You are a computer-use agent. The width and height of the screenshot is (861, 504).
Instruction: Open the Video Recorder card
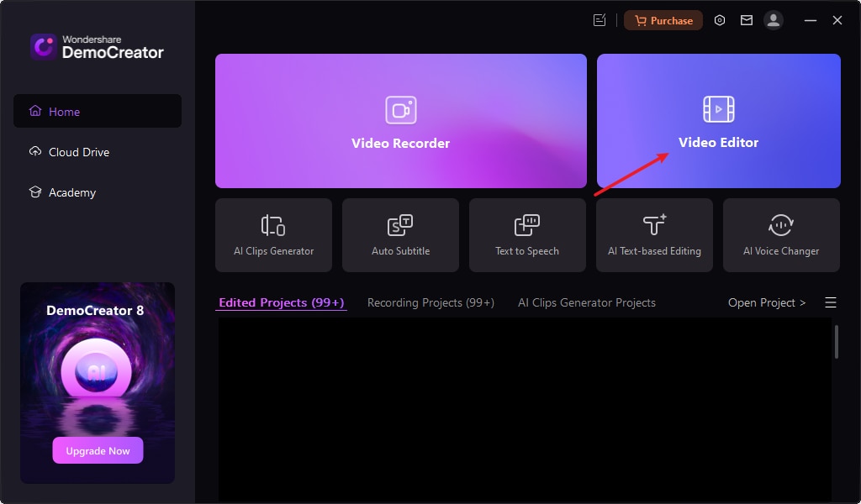pos(401,121)
